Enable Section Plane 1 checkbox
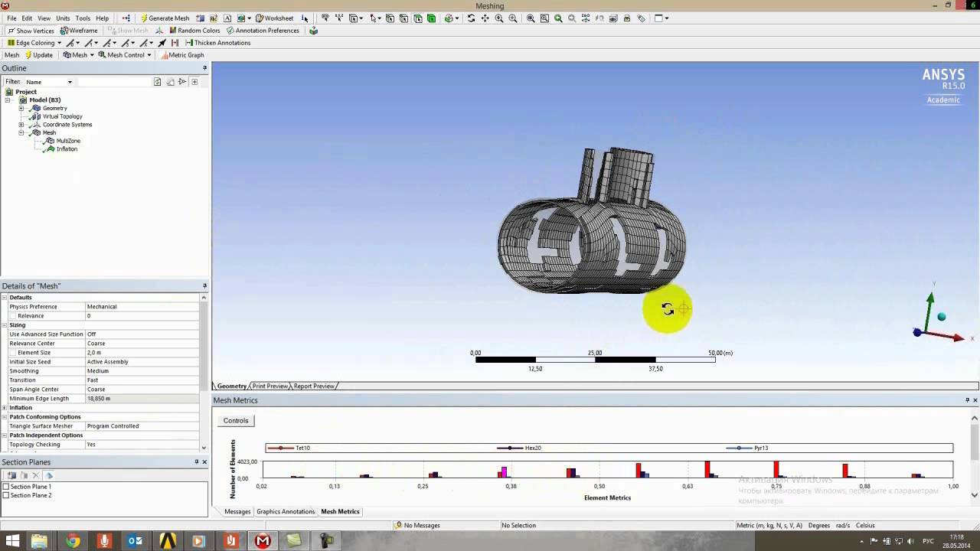The width and height of the screenshot is (980, 551). [x=6, y=487]
